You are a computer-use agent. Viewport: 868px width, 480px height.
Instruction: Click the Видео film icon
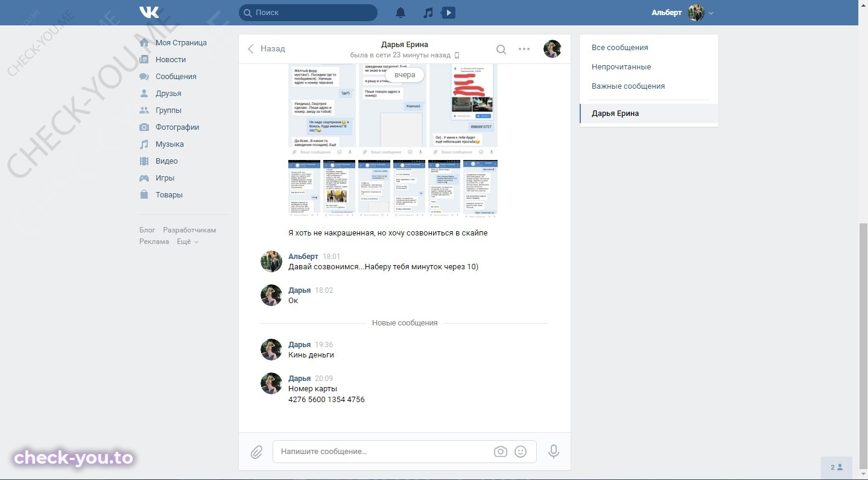pos(144,161)
